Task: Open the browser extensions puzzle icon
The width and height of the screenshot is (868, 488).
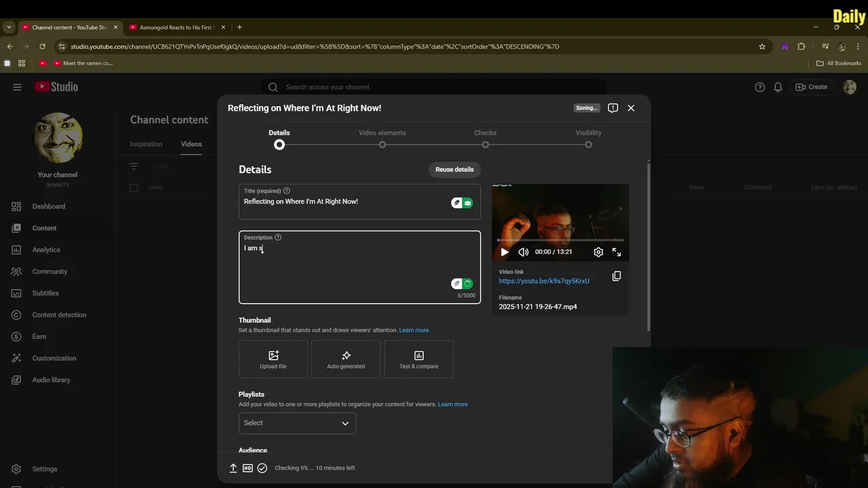Action: pyautogui.click(x=802, y=46)
